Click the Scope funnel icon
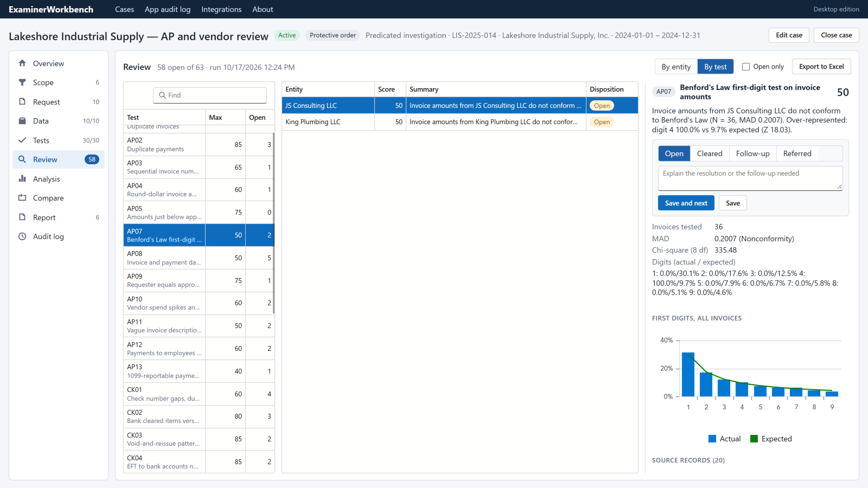The width and height of the screenshot is (868, 488). click(x=22, y=82)
